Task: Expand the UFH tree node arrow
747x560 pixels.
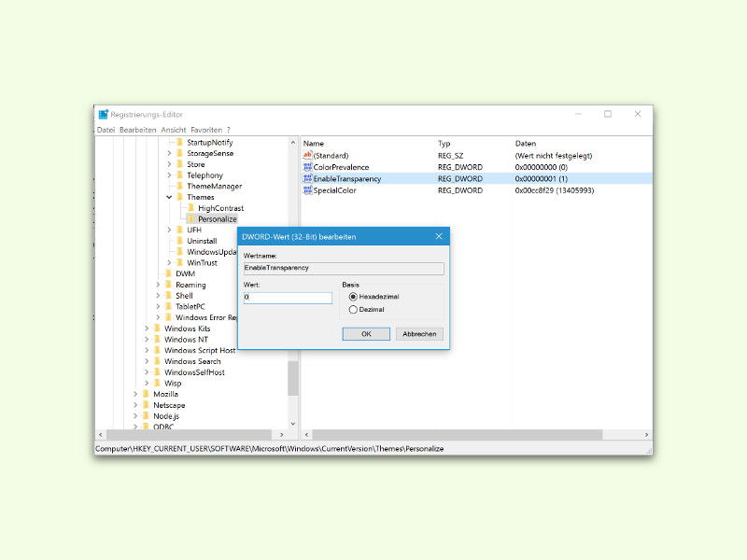Action: pyautogui.click(x=169, y=230)
